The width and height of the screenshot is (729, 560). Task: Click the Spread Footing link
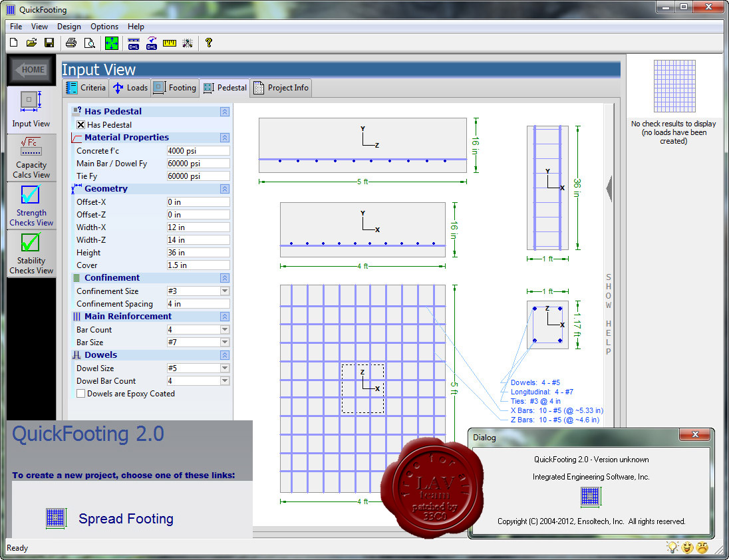(126, 519)
